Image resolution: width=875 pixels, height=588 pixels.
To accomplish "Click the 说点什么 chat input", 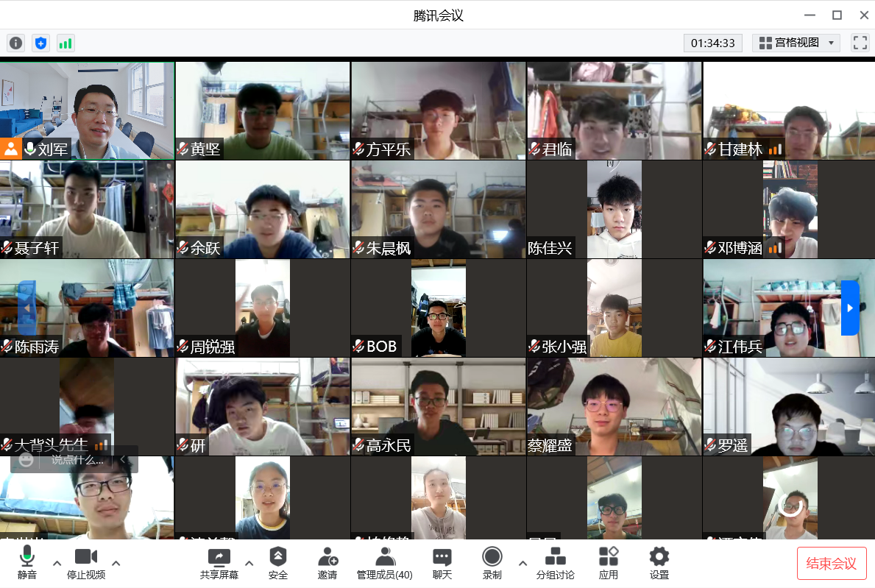I will point(77,460).
